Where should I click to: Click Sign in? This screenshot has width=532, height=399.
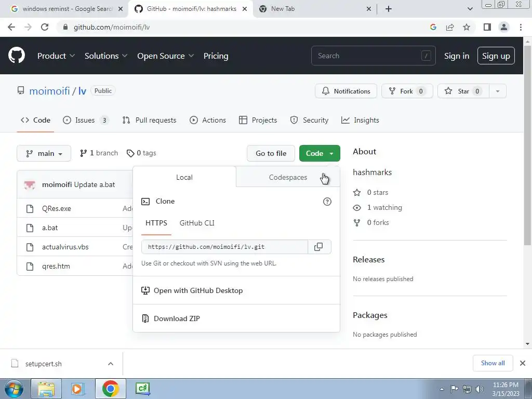click(x=457, y=56)
